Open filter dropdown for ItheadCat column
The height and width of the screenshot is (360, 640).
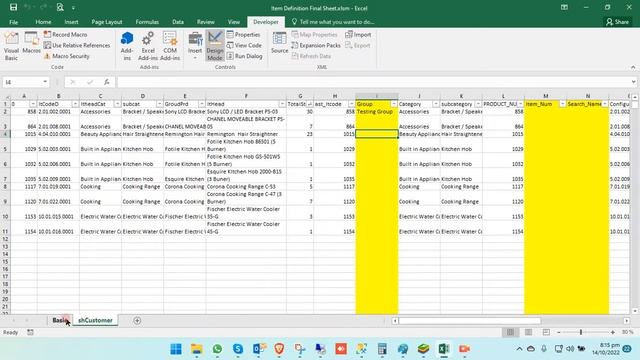point(117,104)
